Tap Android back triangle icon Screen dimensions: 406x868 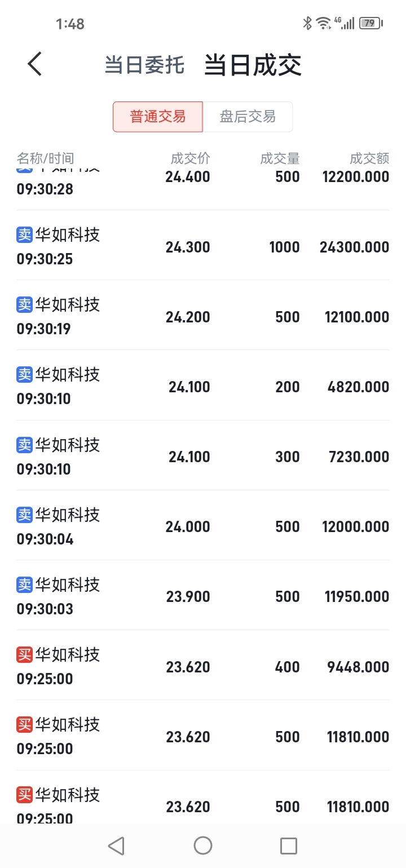tap(116, 845)
